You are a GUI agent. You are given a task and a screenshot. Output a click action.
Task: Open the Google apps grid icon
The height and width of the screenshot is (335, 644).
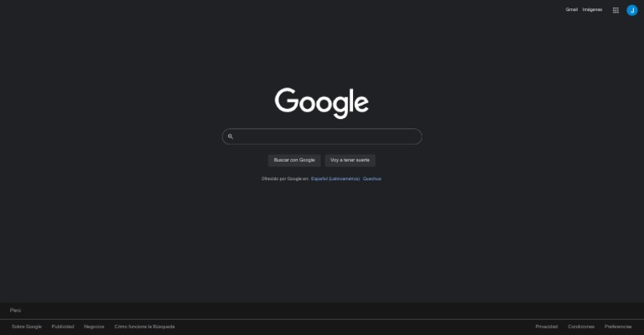tap(615, 10)
